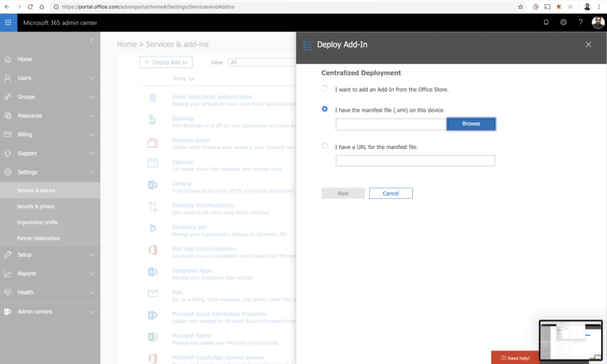Open the app launcher waffle icon
Viewport: 607px width, 364px height.
(x=8, y=22)
